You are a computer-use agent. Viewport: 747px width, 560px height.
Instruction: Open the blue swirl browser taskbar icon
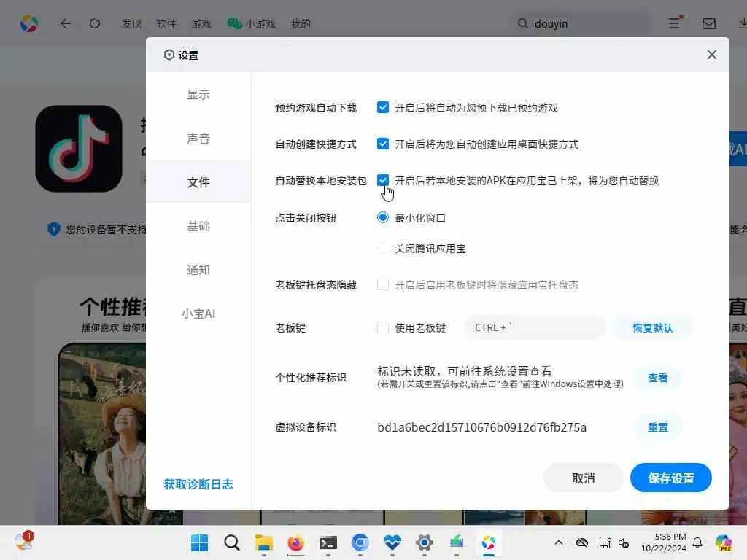click(360, 542)
